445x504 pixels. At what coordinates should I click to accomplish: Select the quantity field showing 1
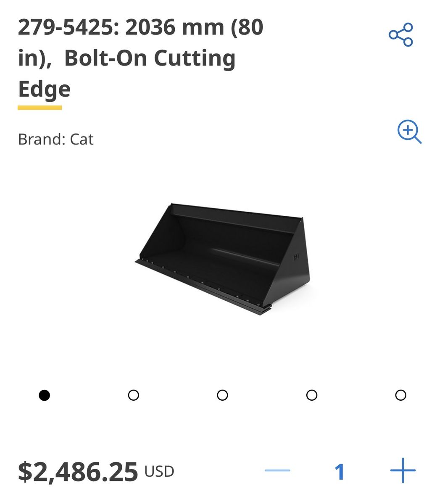pyautogui.click(x=340, y=472)
